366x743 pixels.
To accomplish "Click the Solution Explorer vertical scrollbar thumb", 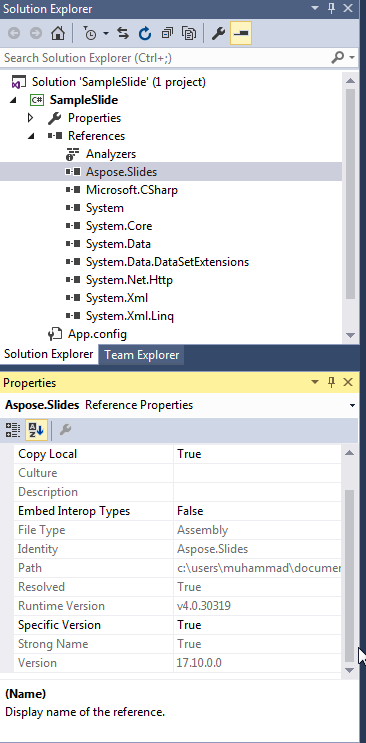I will [x=350, y=194].
